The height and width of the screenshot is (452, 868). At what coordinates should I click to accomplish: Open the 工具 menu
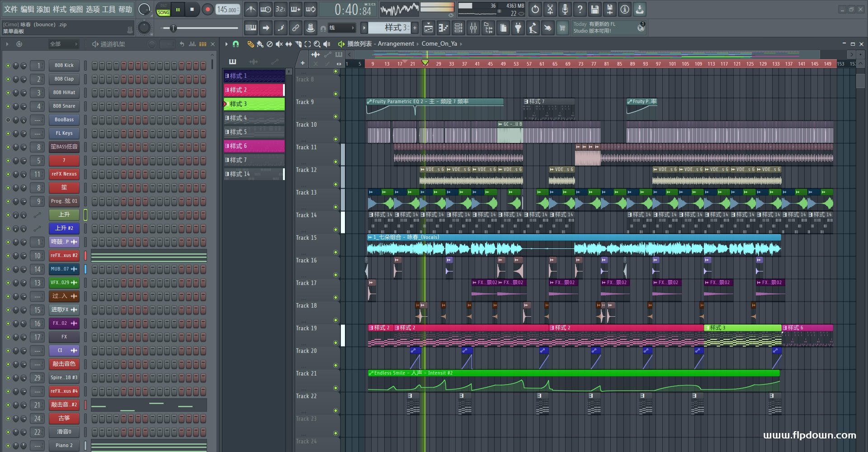109,9
